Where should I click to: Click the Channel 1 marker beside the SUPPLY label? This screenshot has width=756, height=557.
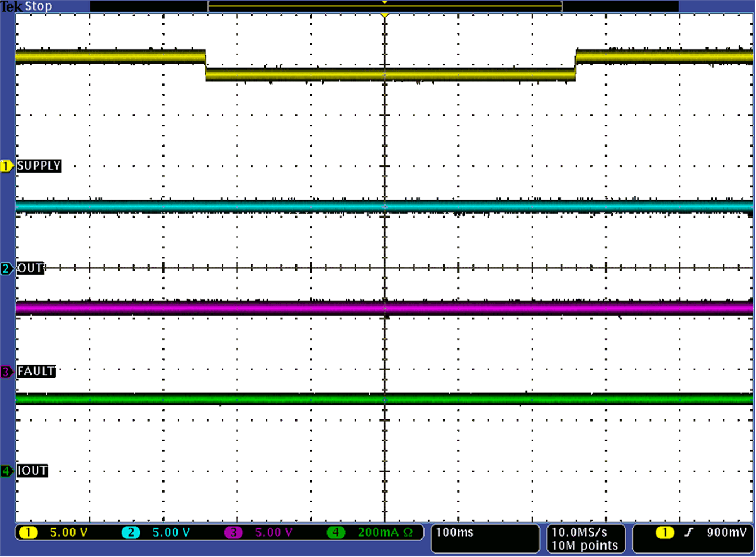coord(7,166)
